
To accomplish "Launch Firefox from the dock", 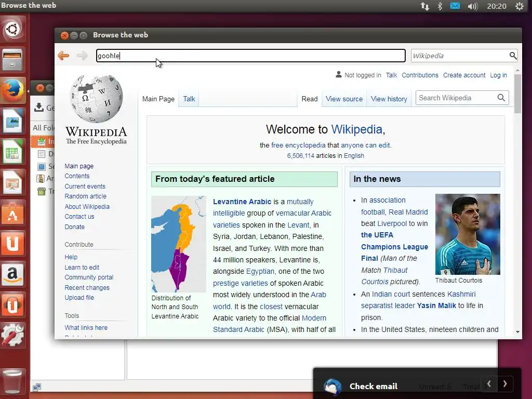I will (12, 90).
